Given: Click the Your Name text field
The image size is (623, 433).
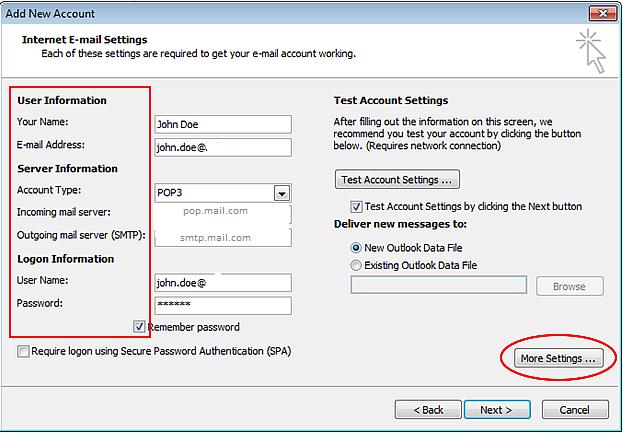Looking at the screenshot, I should tap(222, 124).
